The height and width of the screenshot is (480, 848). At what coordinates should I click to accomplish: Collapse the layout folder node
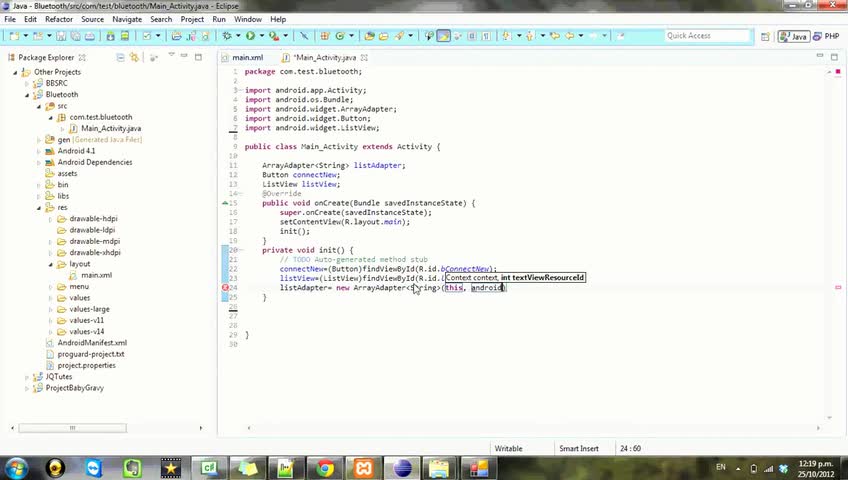(x=50, y=265)
